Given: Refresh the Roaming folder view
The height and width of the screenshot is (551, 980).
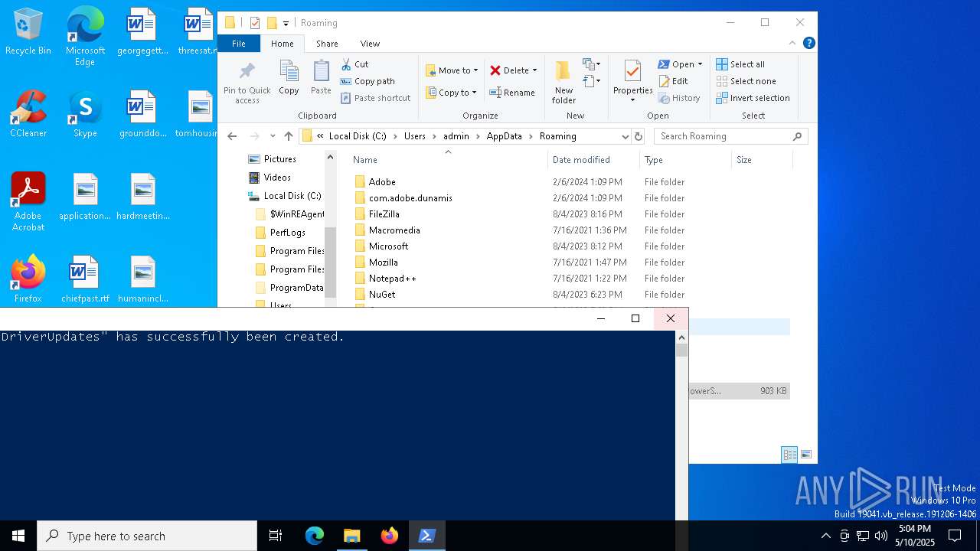Looking at the screenshot, I should click(639, 136).
